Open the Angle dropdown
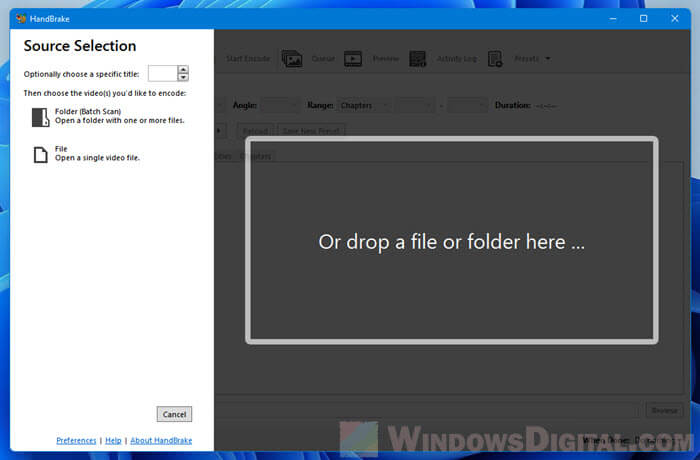Viewport: 700px width, 460px height. pyautogui.click(x=279, y=104)
